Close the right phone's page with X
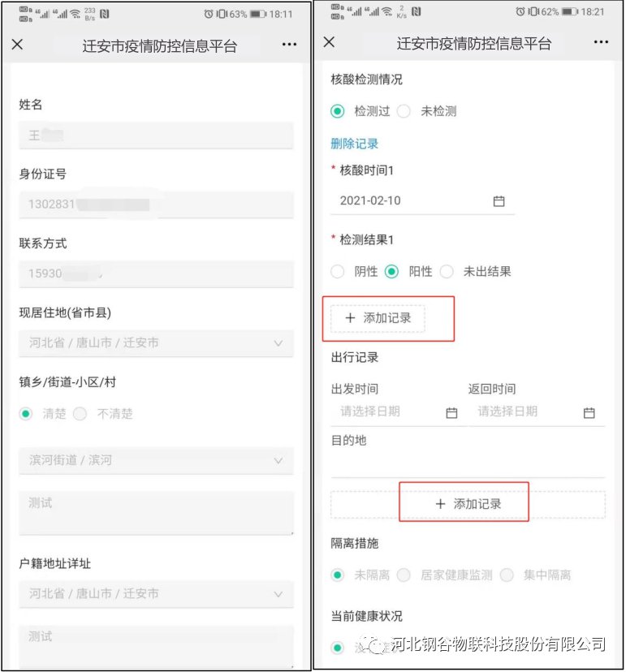The image size is (626, 672). [329, 42]
